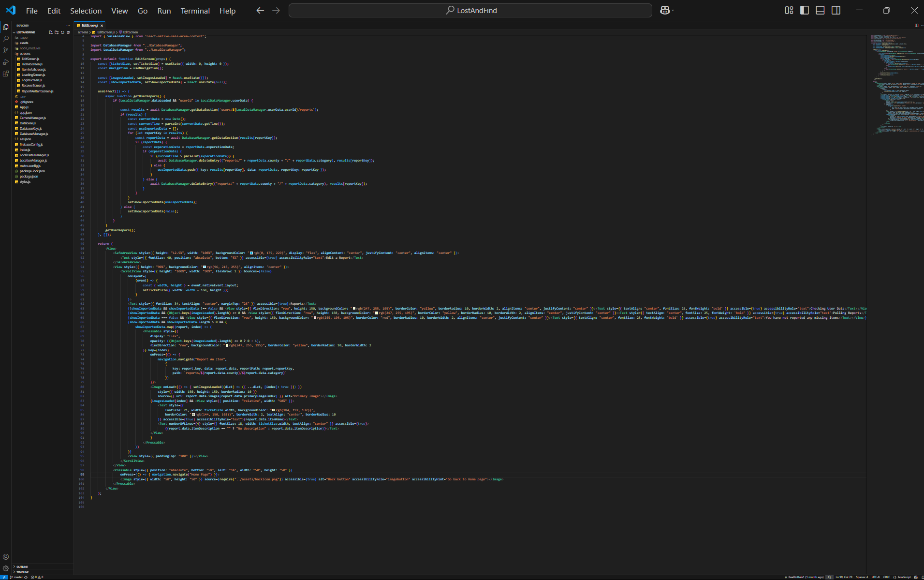This screenshot has height=580, width=924.
Task: Expand the TIMELINE section
Action: click(x=43, y=572)
